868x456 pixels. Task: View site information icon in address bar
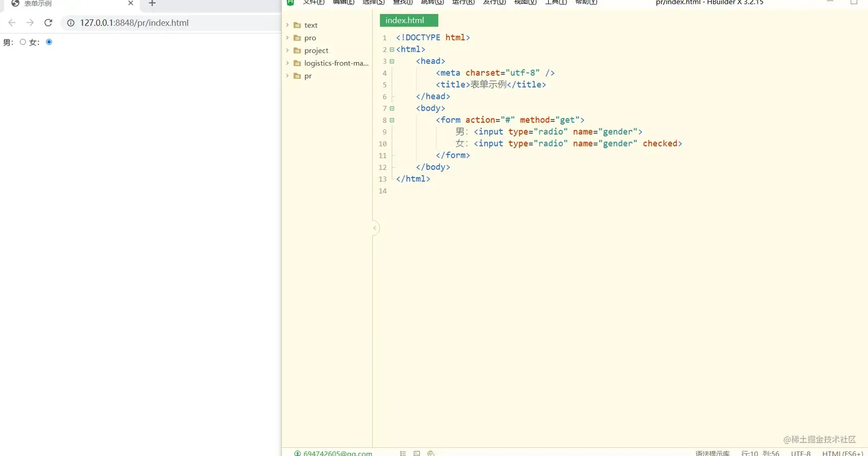tap(71, 23)
